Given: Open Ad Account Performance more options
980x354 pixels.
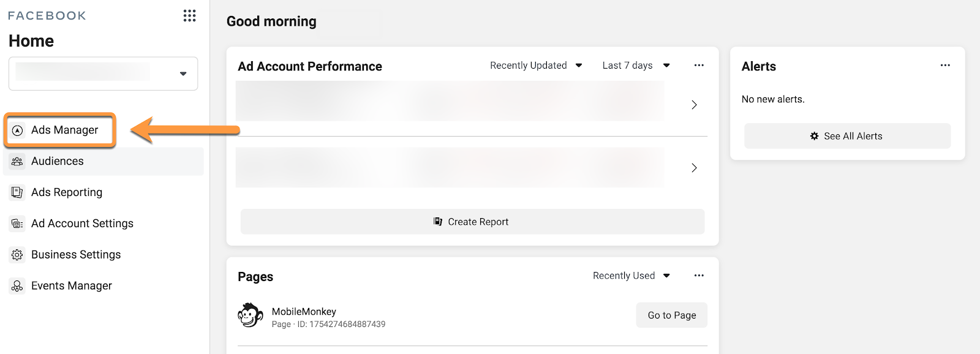Looking at the screenshot, I should (699, 66).
